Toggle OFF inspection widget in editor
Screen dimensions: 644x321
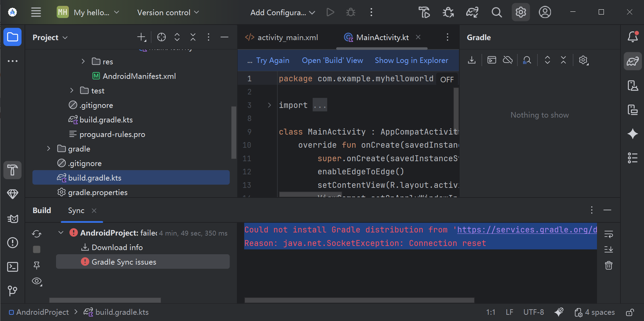[447, 80]
